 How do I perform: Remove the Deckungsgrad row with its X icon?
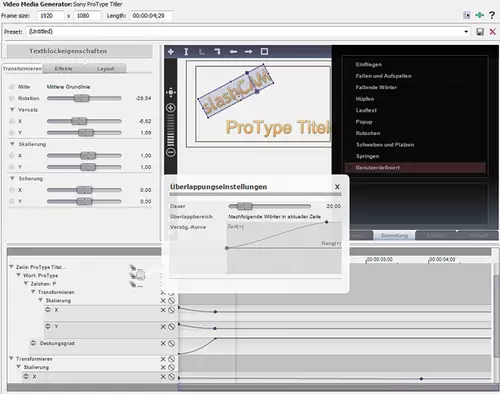(x=163, y=343)
